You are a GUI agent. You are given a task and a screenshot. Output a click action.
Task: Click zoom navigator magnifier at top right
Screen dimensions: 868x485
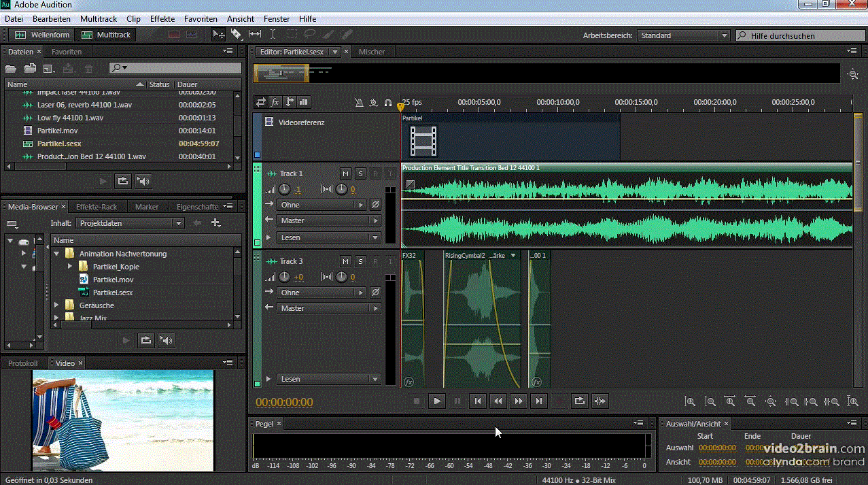point(853,73)
